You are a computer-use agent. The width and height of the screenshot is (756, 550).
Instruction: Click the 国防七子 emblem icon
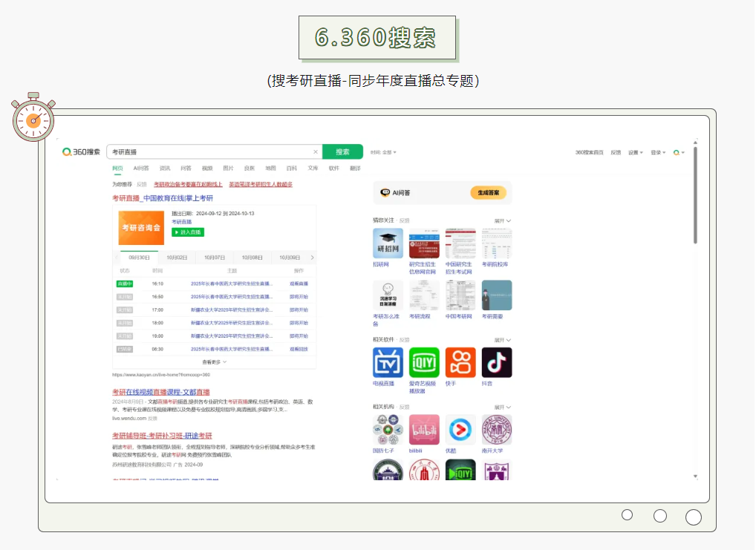point(388,430)
